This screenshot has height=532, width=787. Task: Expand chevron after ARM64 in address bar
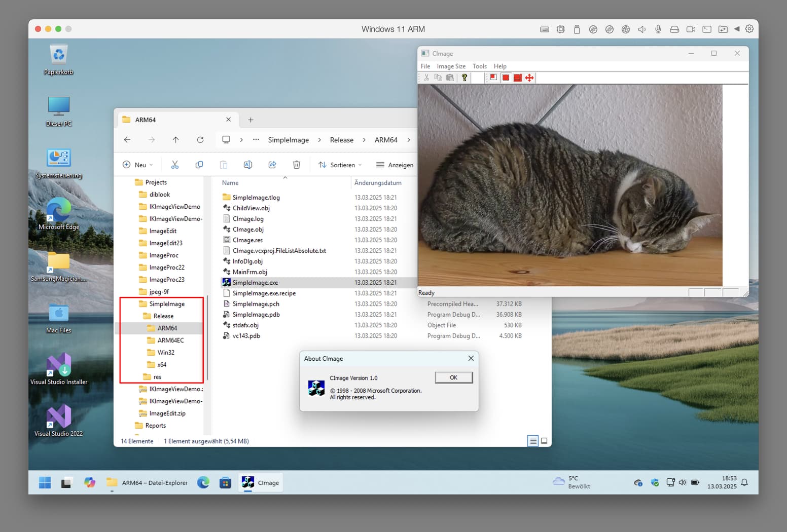[x=409, y=140]
